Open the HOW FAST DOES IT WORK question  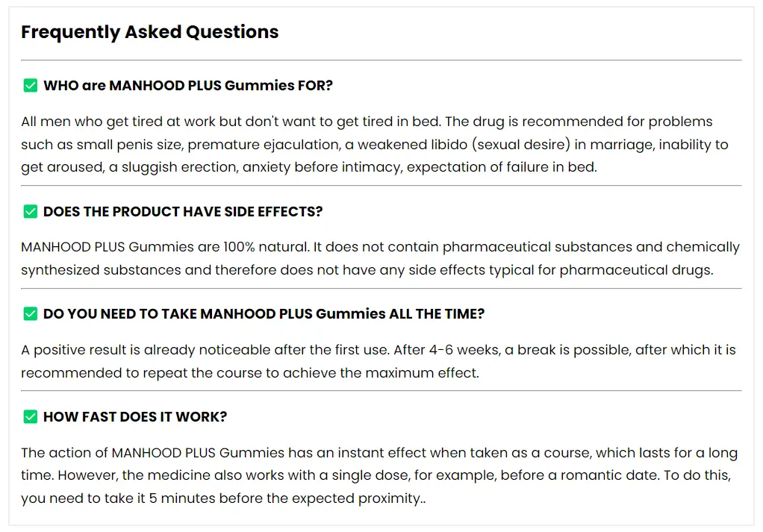coord(135,417)
